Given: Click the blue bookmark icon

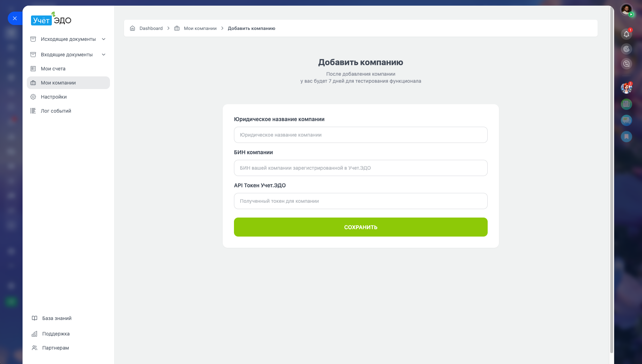Looking at the screenshot, I should (x=626, y=137).
